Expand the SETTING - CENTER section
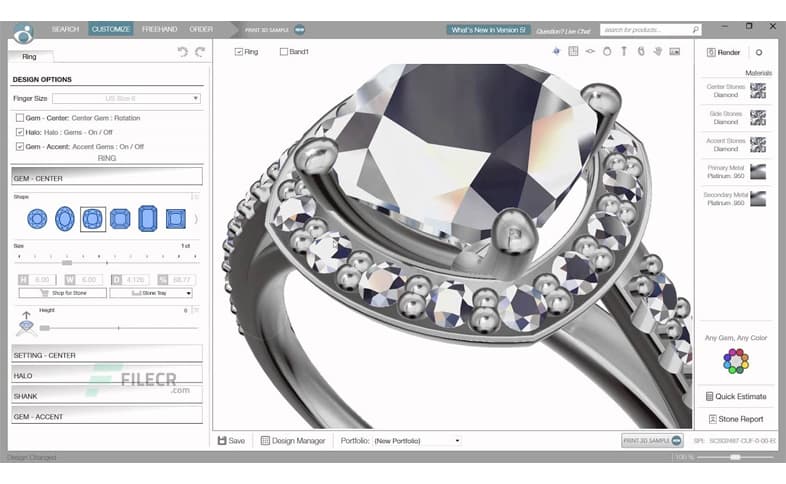The image size is (786, 484). 107,353
